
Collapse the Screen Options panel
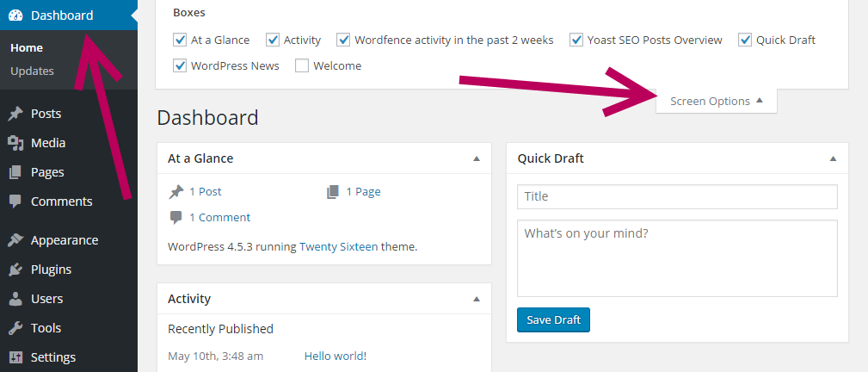point(717,102)
